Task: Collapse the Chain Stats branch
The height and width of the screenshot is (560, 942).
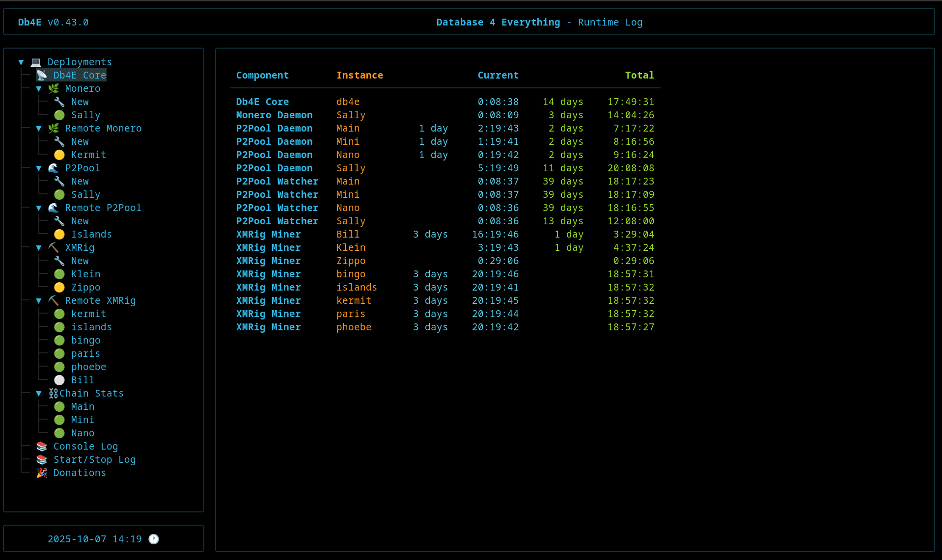Action: coord(39,393)
